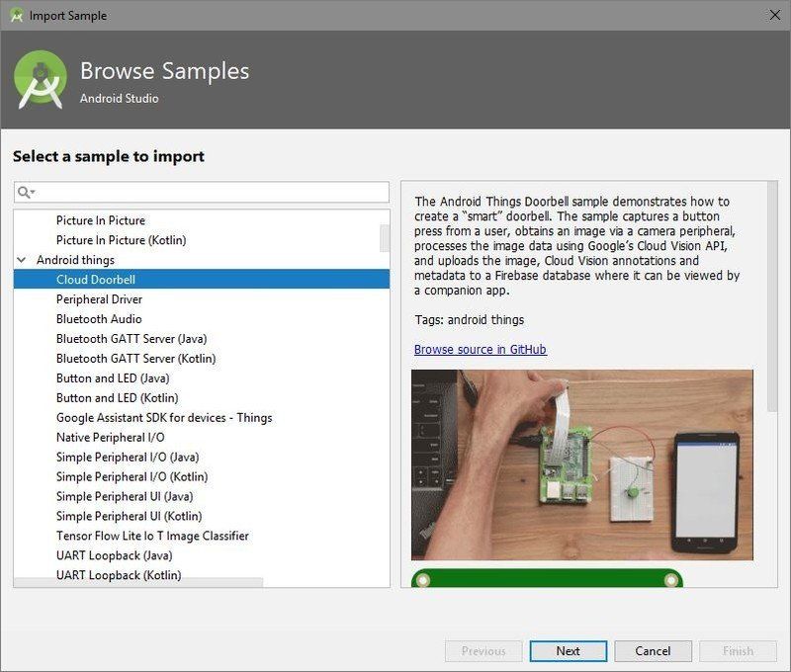Collapse the Android things category
791x672 pixels.
[x=22, y=260]
